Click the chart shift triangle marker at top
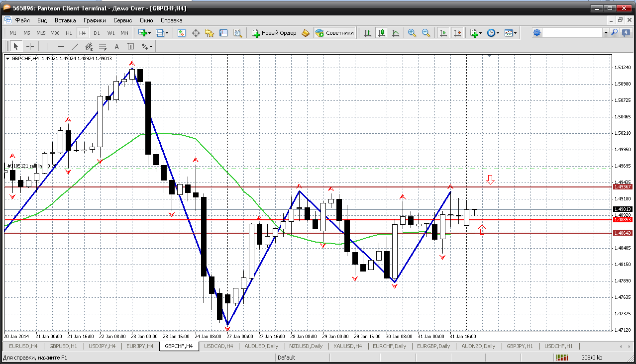Viewport: 636px width, 364px height. click(490, 56)
